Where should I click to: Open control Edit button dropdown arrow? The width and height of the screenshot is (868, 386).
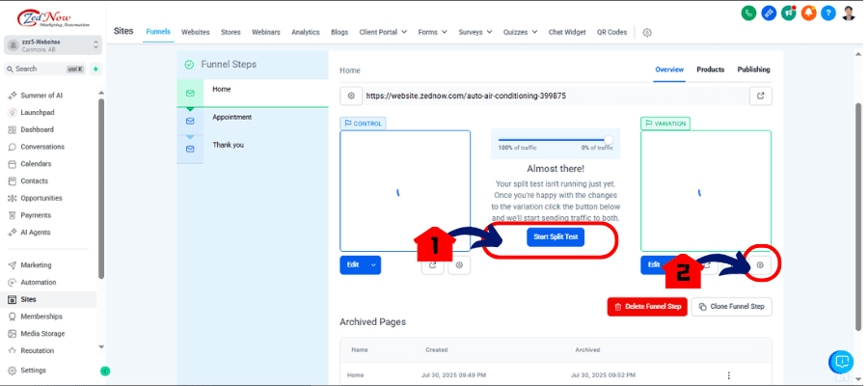373,265
